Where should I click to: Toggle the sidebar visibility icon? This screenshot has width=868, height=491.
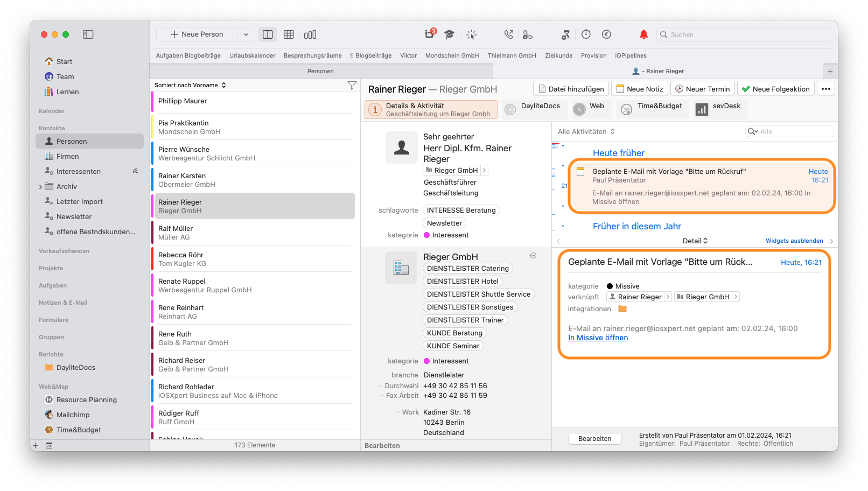pyautogui.click(x=88, y=34)
